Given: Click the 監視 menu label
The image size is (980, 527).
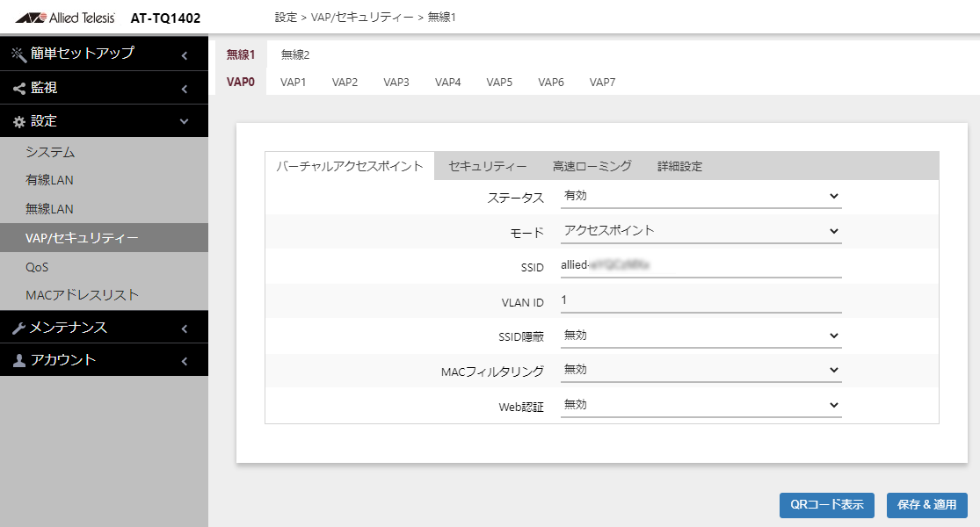Looking at the screenshot, I should [x=44, y=88].
